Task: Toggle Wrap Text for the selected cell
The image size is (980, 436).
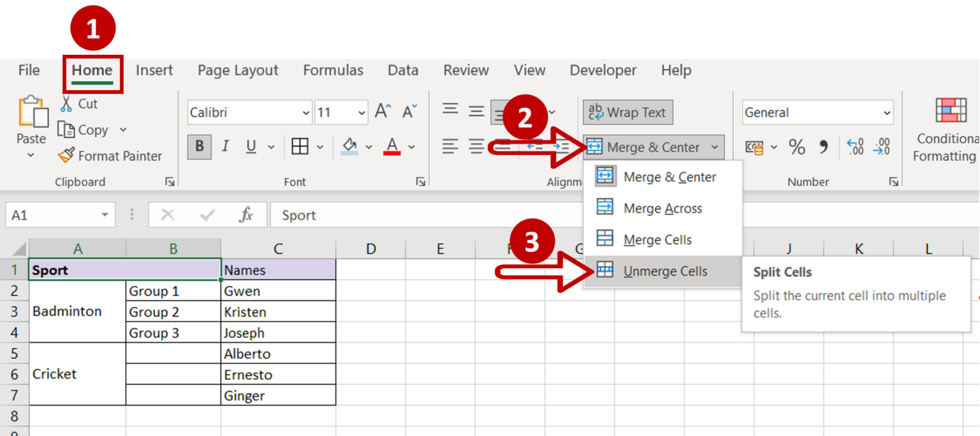Action: coord(627,112)
